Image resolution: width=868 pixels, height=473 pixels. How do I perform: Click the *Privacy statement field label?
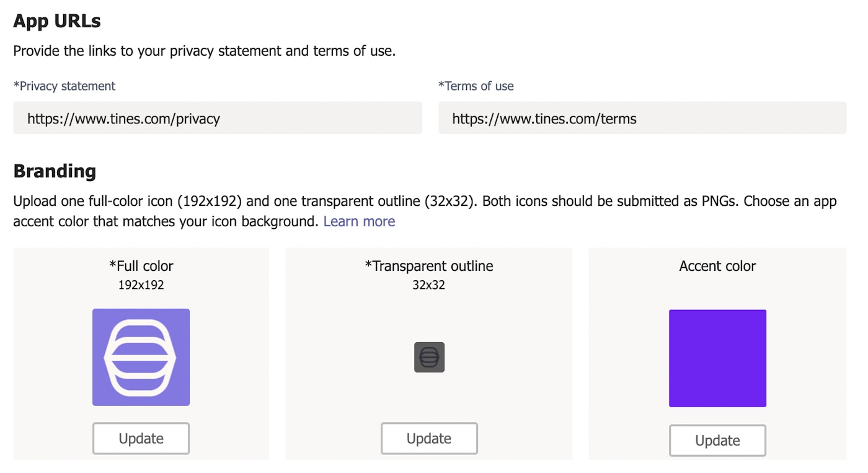64,86
